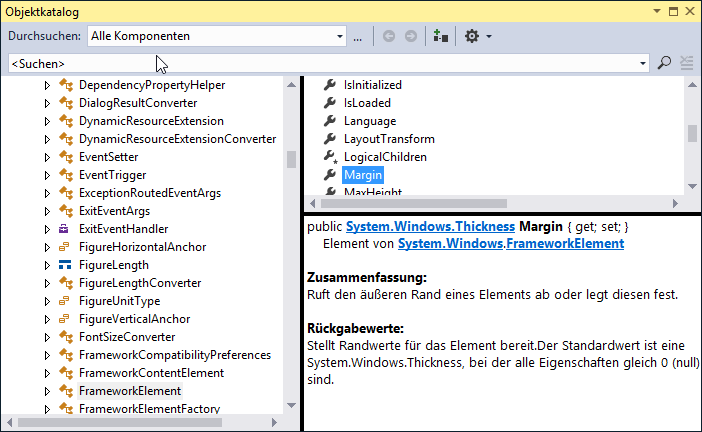Click the LayoutTransform property wrench icon
The width and height of the screenshot is (702, 432).
(x=330, y=139)
